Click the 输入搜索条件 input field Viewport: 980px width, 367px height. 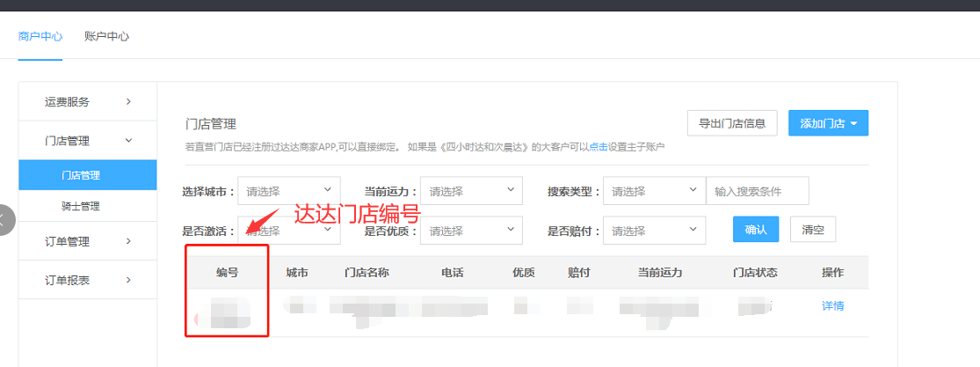click(757, 191)
